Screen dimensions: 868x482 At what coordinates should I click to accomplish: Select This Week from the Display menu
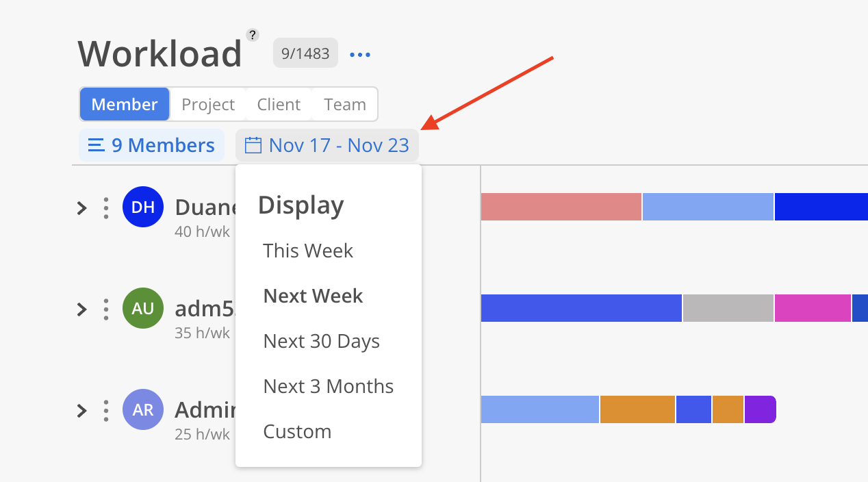coord(308,251)
